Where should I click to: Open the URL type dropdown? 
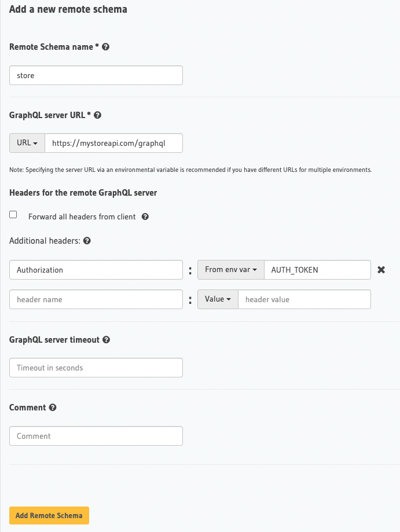[27, 143]
